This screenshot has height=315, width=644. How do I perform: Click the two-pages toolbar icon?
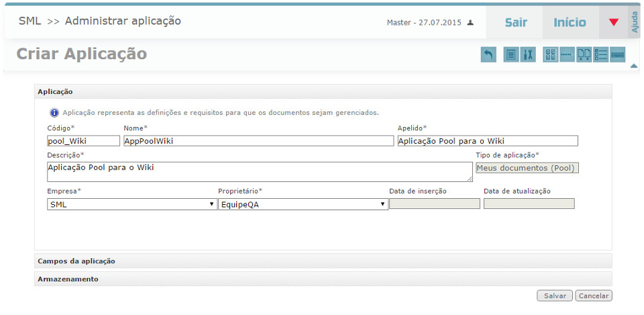[x=584, y=55]
